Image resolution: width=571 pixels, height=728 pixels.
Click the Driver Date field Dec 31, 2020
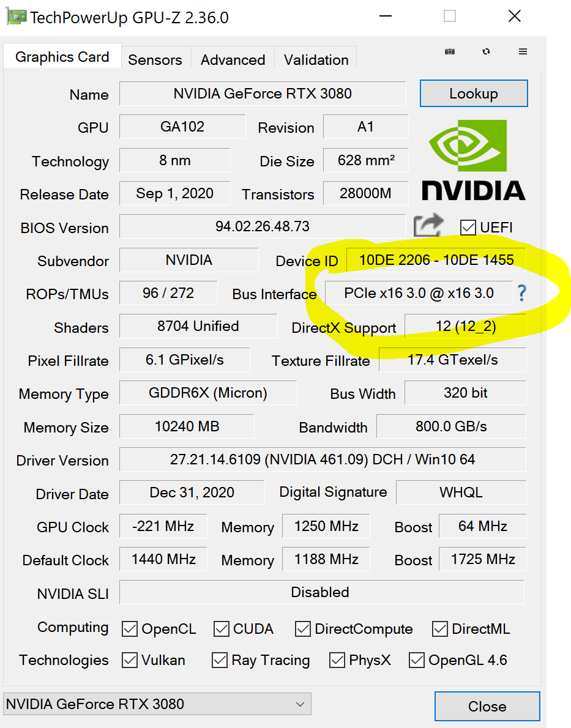pos(192,492)
